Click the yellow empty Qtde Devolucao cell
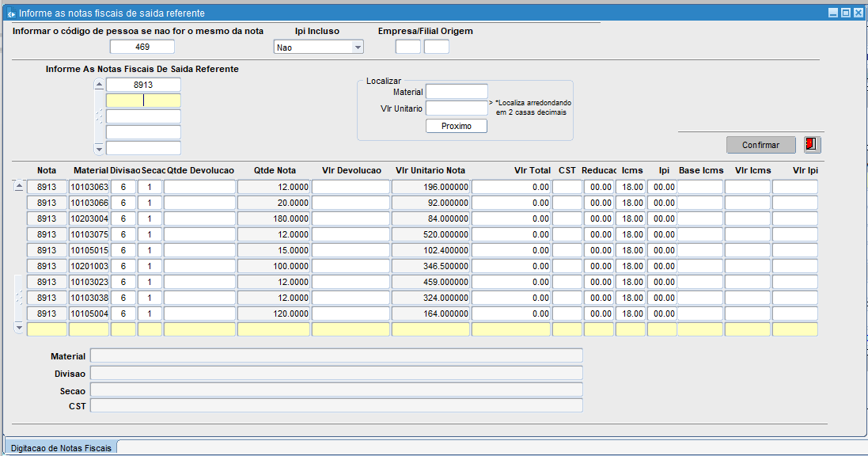Image resolution: width=868 pixels, height=456 pixels. coord(200,329)
